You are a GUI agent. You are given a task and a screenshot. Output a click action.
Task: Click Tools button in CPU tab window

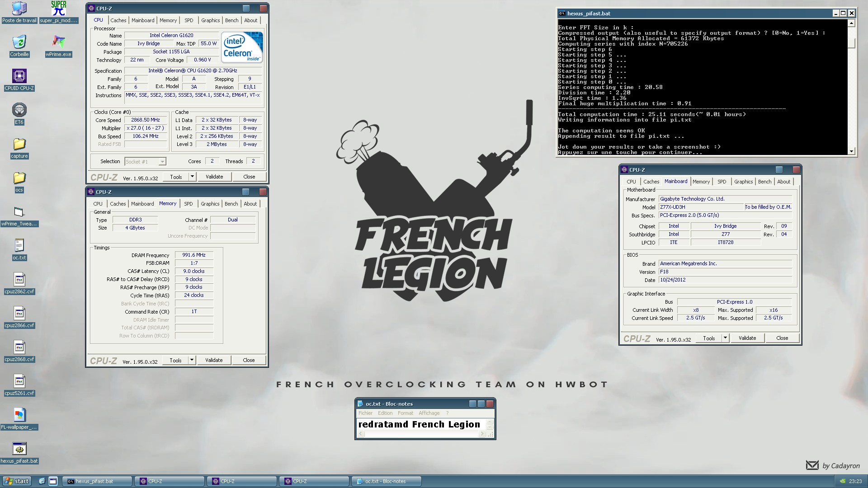176,177
